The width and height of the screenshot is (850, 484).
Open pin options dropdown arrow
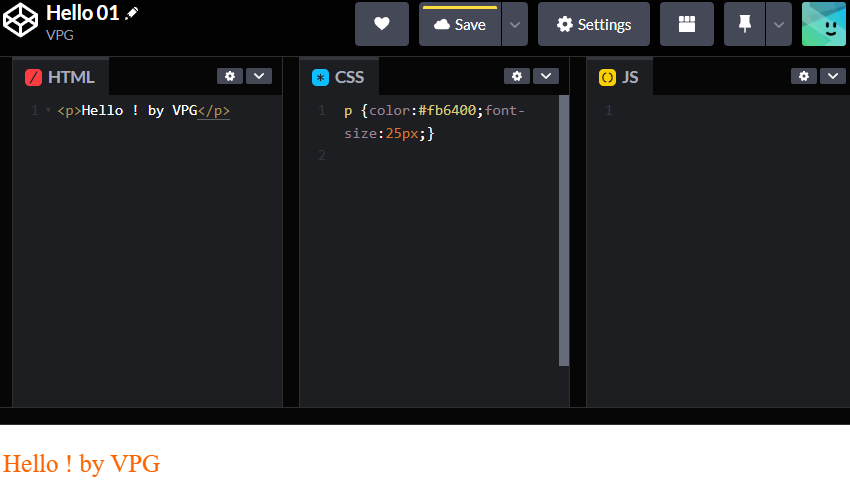coord(779,24)
